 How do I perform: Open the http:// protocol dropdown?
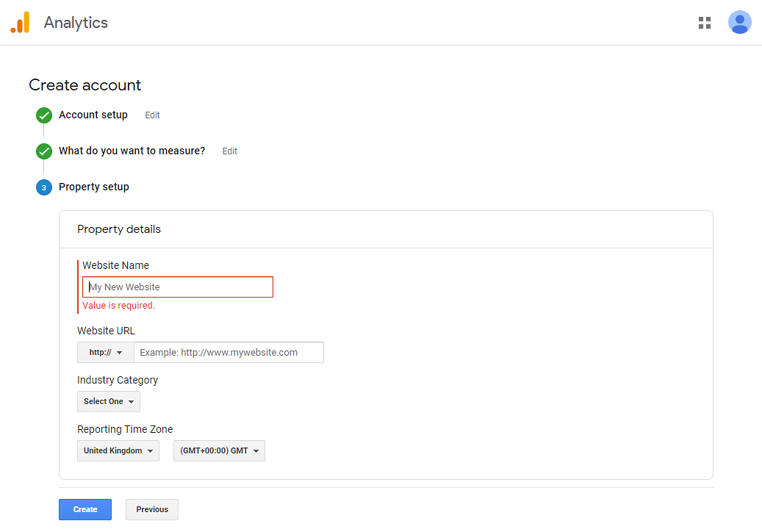[106, 353]
